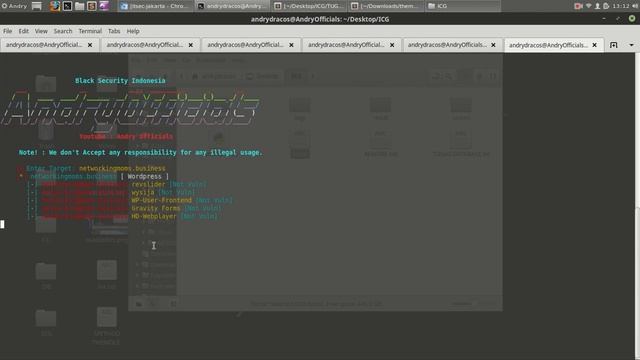Click the 'wysija' scan result line
The height and width of the screenshot is (360, 640).
pyautogui.click(x=111, y=192)
